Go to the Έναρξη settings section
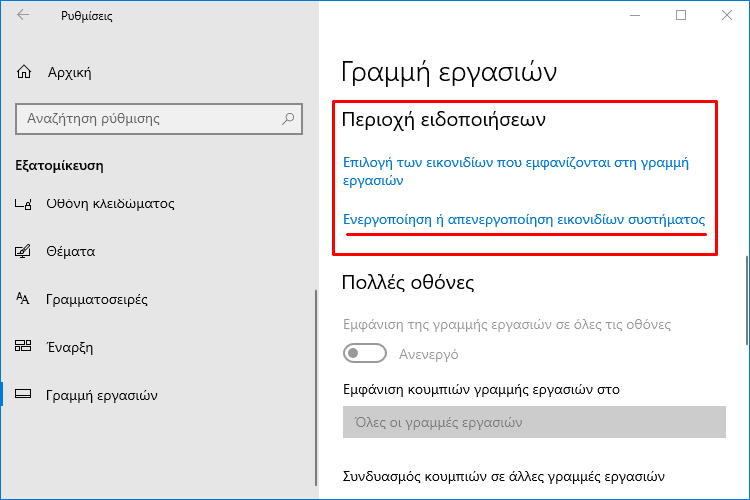Viewport: 750px width, 500px height. [x=69, y=347]
